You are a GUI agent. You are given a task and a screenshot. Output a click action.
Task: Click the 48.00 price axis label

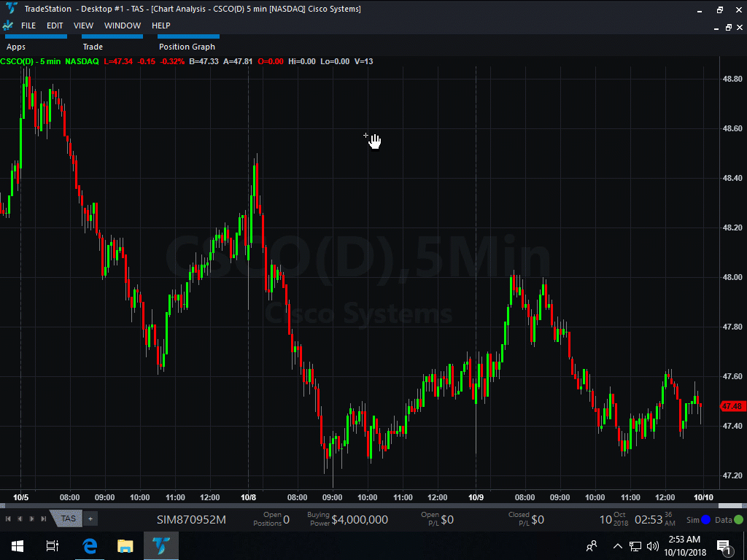[732, 277]
